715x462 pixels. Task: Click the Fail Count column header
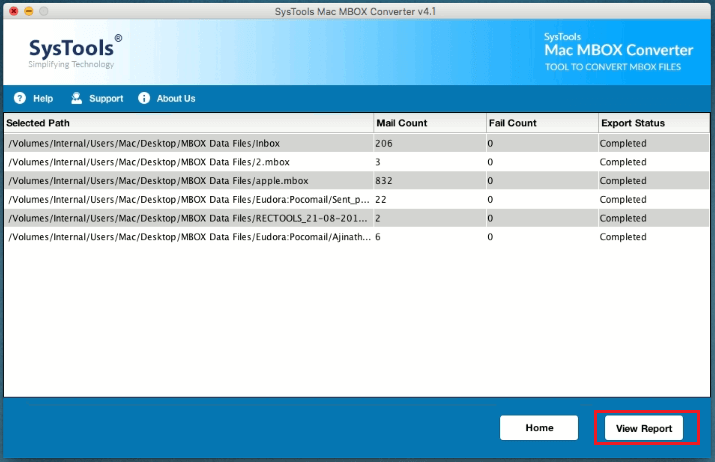(543, 123)
